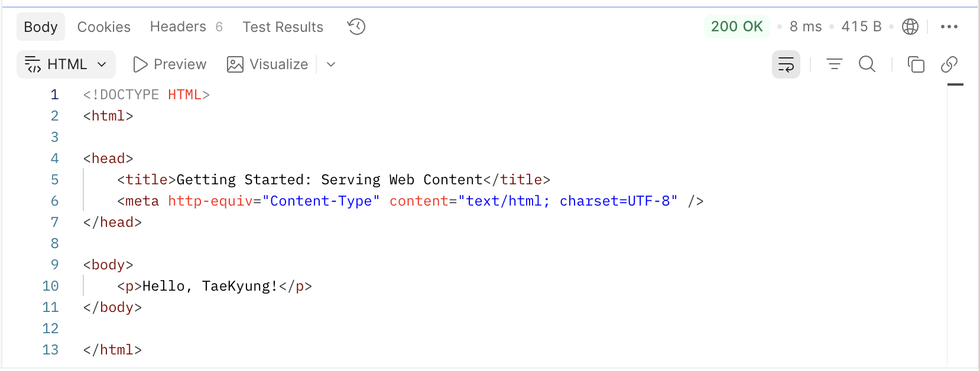This screenshot has height=371, width=980.
Task: Open the three-dots more options menu
Action: coord(949,27)
